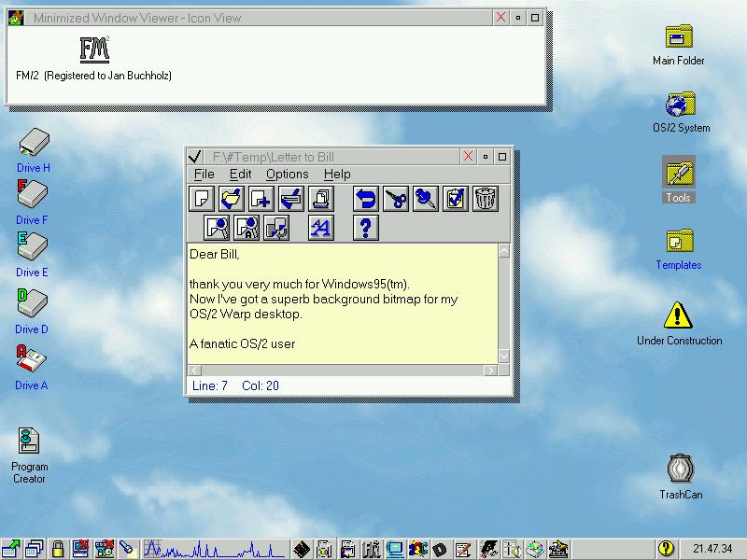This screenshot has height=560, width=747.
Task: Select the Drive H desktop icon
Action: 34,143
